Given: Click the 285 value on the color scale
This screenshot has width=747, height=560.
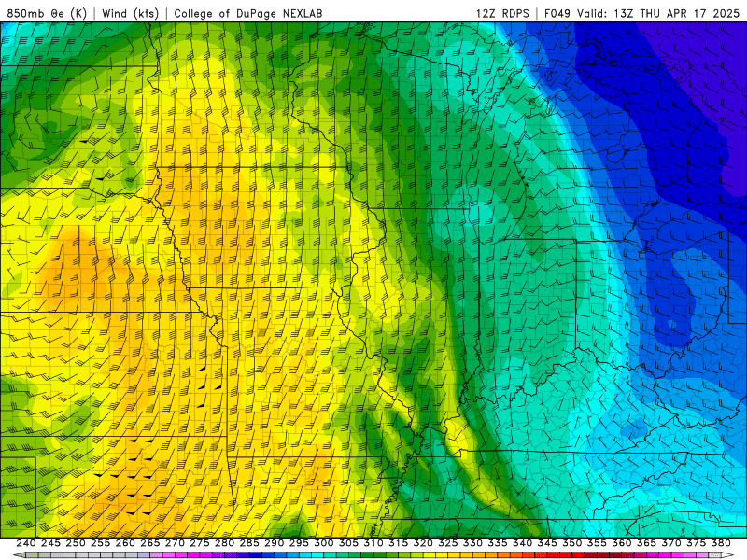Looking at the screenshot, I should point(249,543).
